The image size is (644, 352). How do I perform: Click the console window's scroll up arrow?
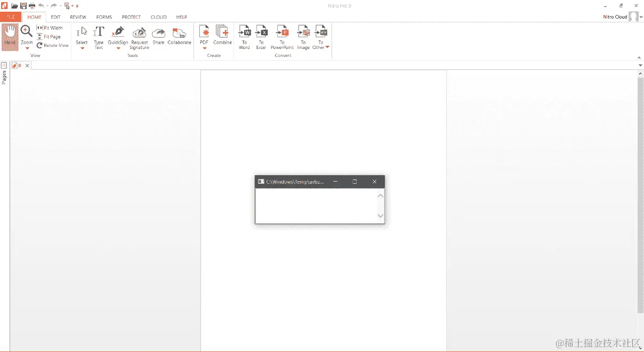tap(380, 195)
